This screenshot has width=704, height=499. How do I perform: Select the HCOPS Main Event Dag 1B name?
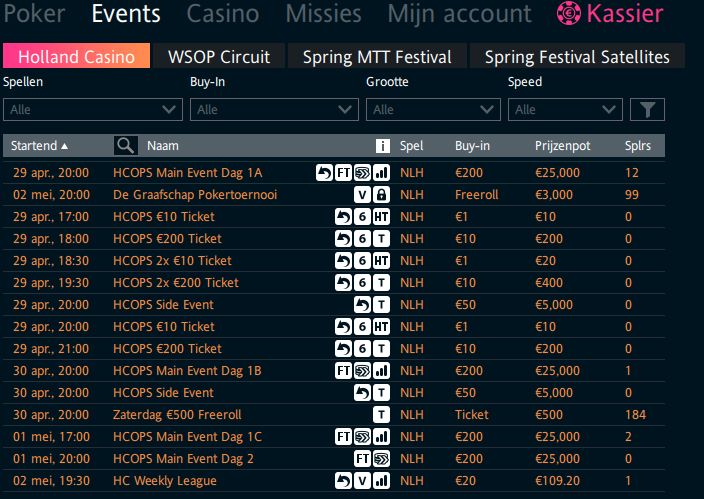point(187,371)
